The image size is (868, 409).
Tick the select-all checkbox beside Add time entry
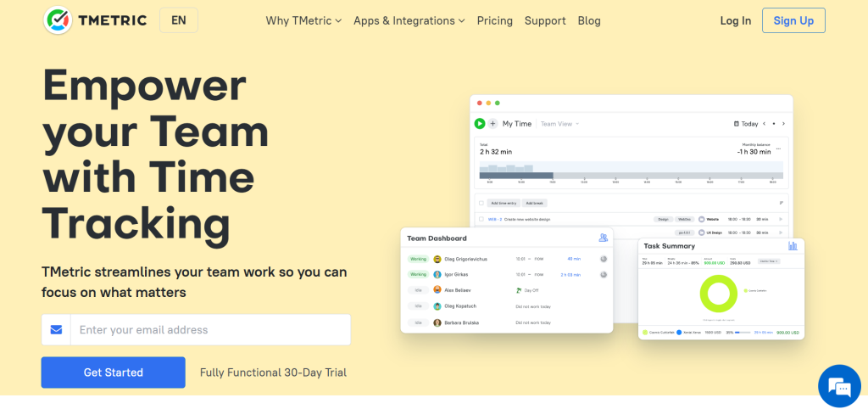(x=481, y=203)
